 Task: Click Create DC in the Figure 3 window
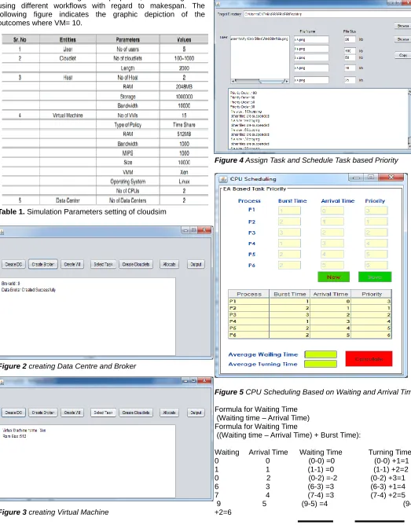[x=13, y=413]
